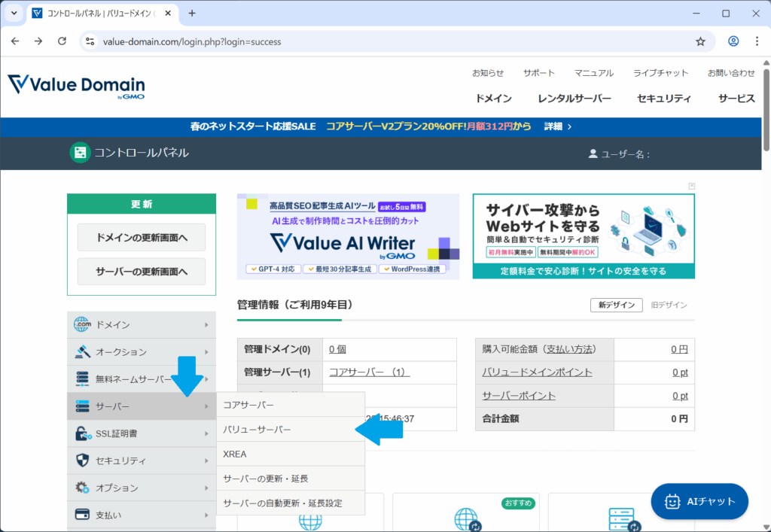Screen dimensions: 771x532
Task: Click the Value Domain logo
Action: 76,86
